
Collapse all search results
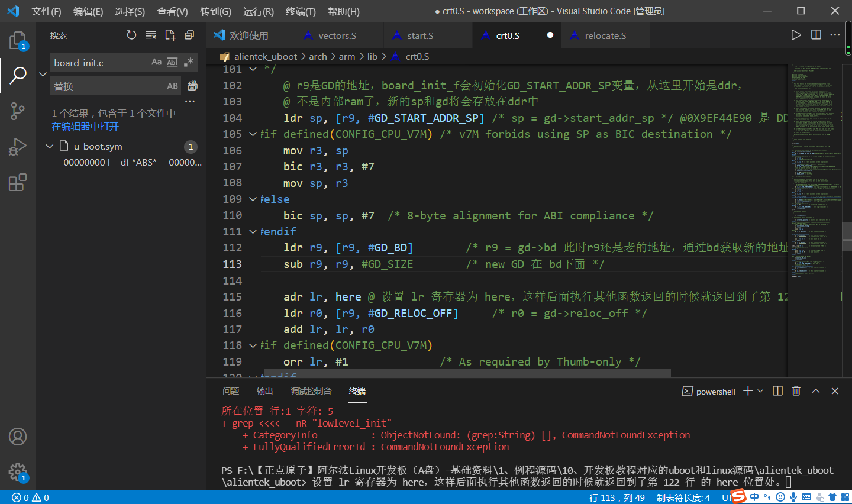coord(189,35)
